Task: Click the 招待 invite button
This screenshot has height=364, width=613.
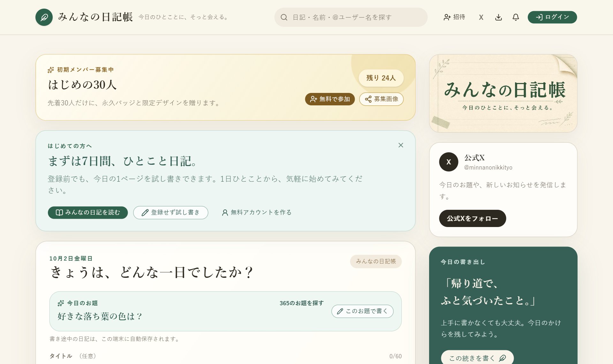Action: (x=454, y=17)
